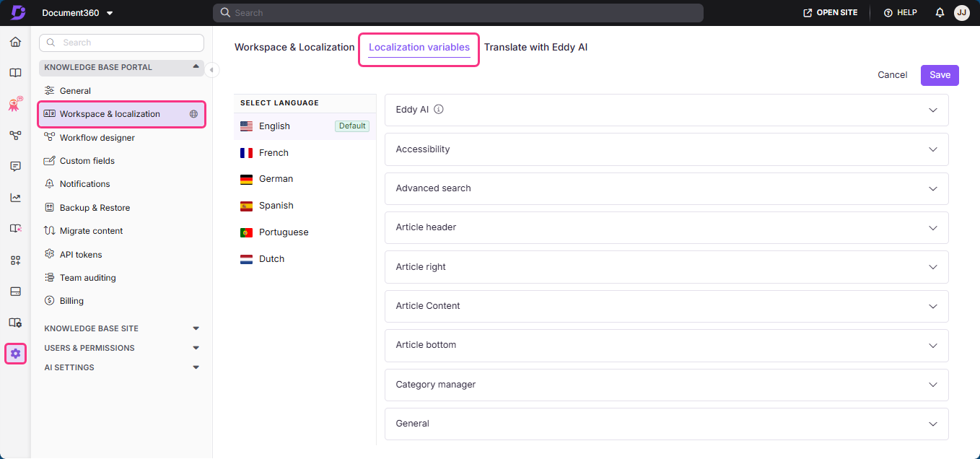Expand the Article right accordion
Image resolution: width=980 pixels, height=459 pixels.
pyautogui.click(x=666, y=267)
